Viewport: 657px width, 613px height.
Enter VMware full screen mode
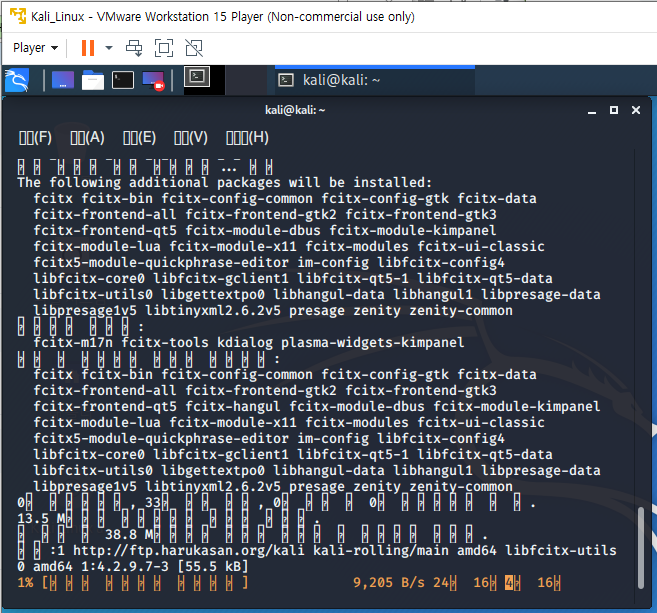[164, 48]
